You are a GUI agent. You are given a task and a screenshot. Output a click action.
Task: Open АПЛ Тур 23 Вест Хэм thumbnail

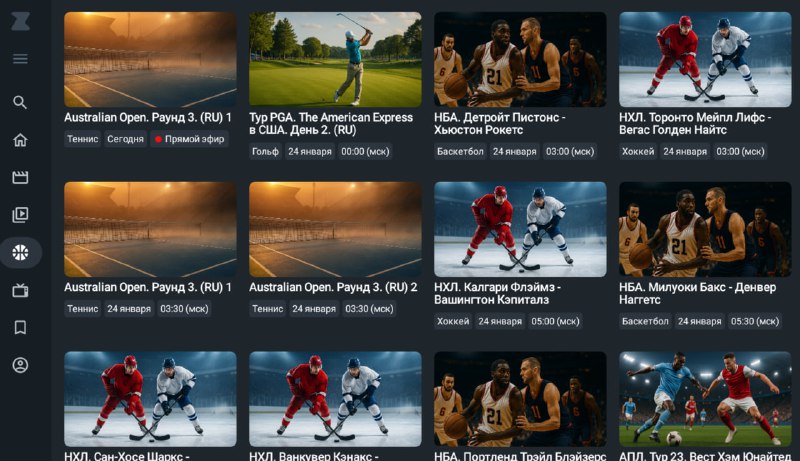705,399
